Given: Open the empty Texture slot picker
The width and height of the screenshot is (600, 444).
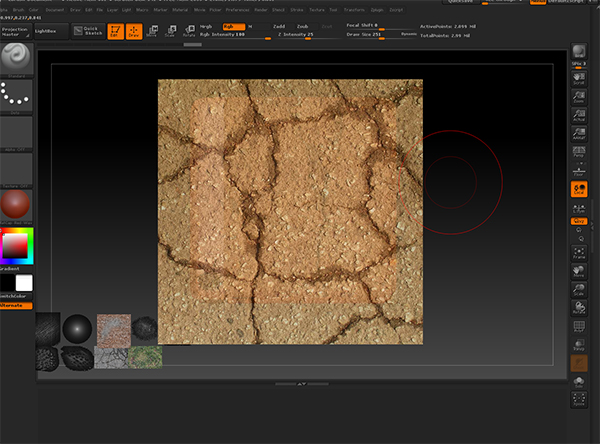Looking at the screenshot, I should pyautogui.click(x=16, y=168).
